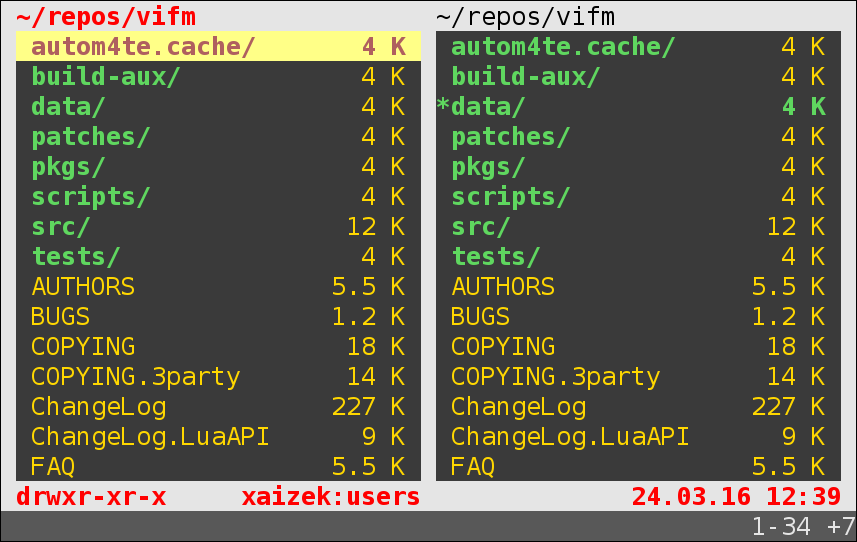Click the 227 K size of left ChangeLog

click(x=369, y=407)
